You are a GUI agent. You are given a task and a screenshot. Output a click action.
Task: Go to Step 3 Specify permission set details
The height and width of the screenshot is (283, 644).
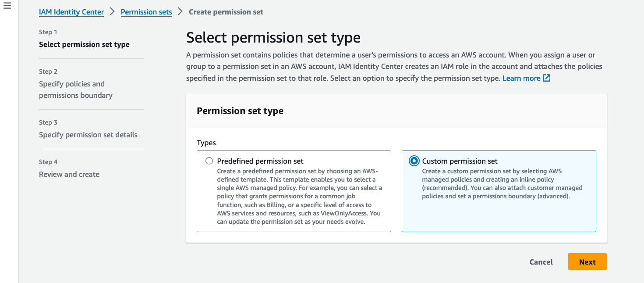point(88,135)
